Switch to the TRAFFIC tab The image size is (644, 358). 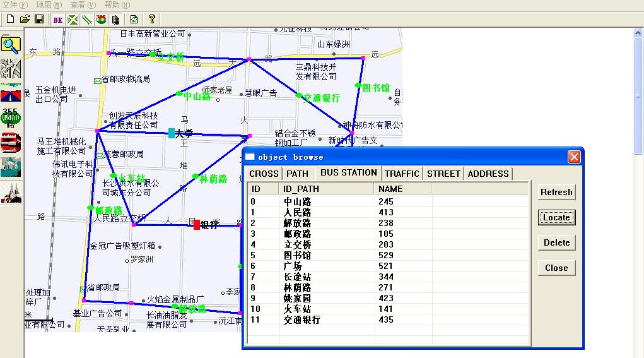coord(402,174)
